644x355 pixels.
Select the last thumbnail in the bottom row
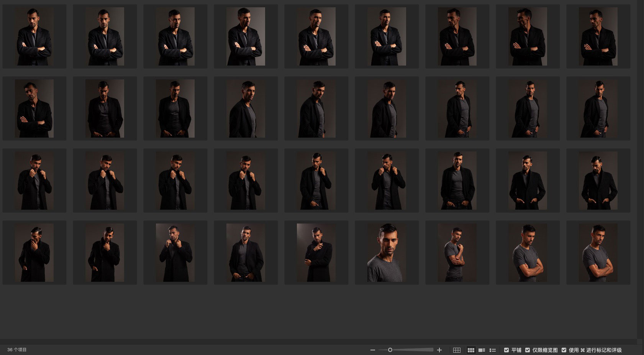pos(598,253)
